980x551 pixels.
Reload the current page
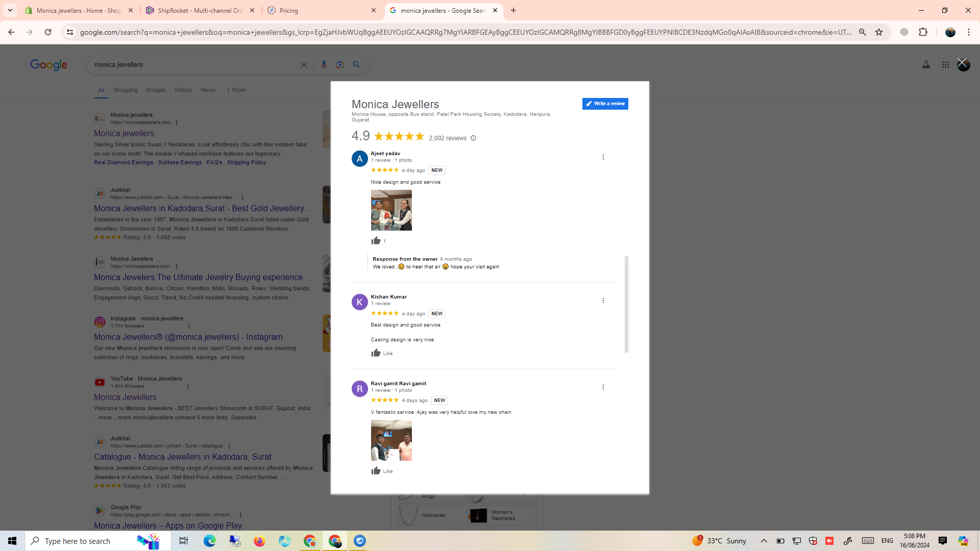48,32
